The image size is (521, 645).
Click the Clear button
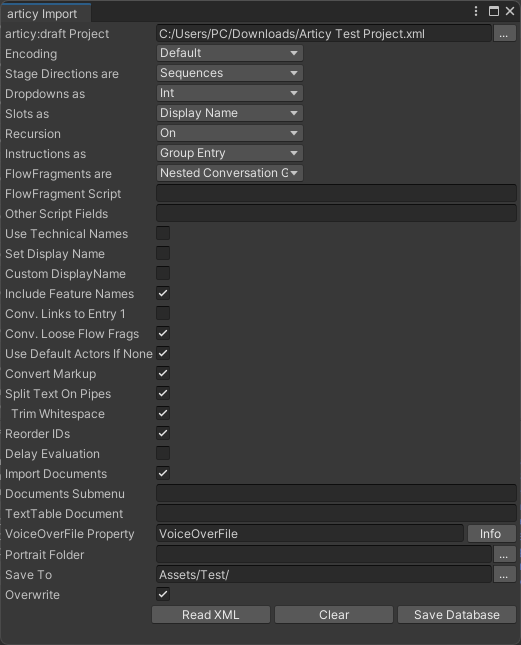tap(333, 615)
